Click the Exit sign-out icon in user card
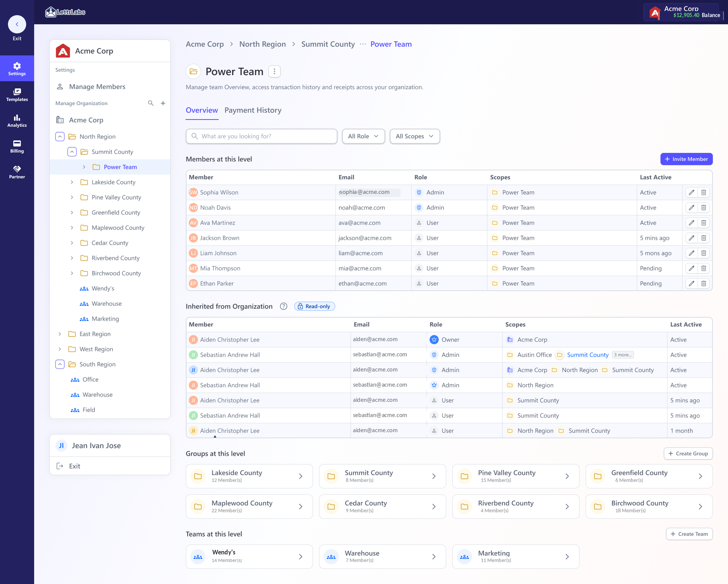The height and width of the screenshot is (584, 728). 60,466
